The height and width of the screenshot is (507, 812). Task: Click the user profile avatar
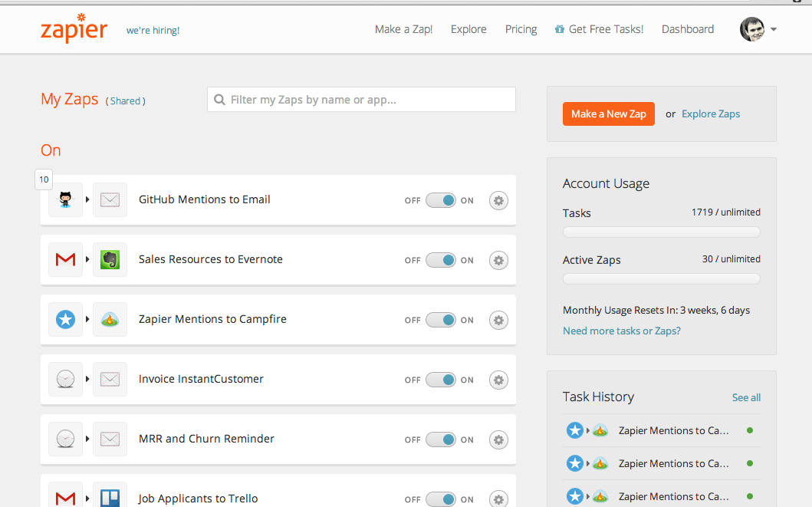(752, 29)
